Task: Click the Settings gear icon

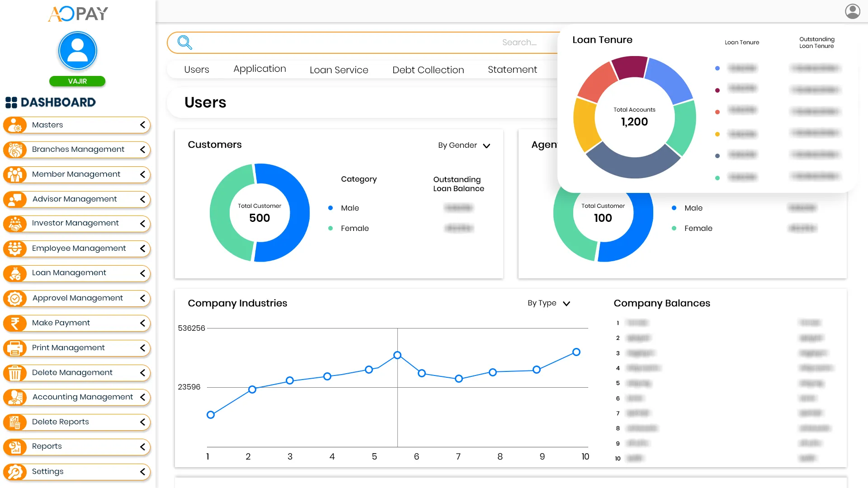Action: point(16,472)
